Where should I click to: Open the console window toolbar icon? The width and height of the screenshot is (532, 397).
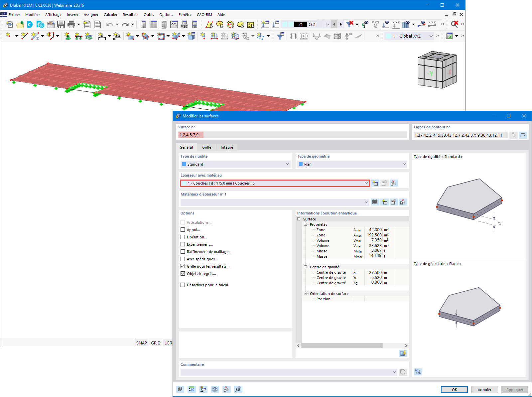(174, 24)
